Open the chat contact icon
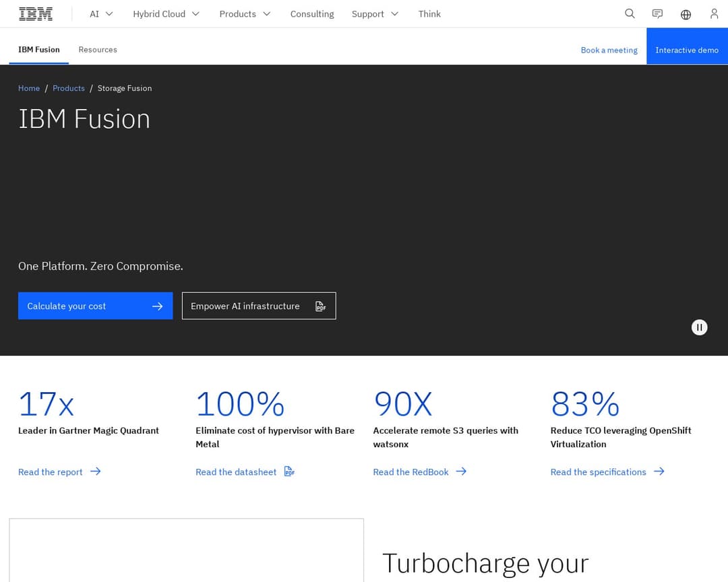Image resolution: width=728 pixels, height=582 pixels. (657, 14)
